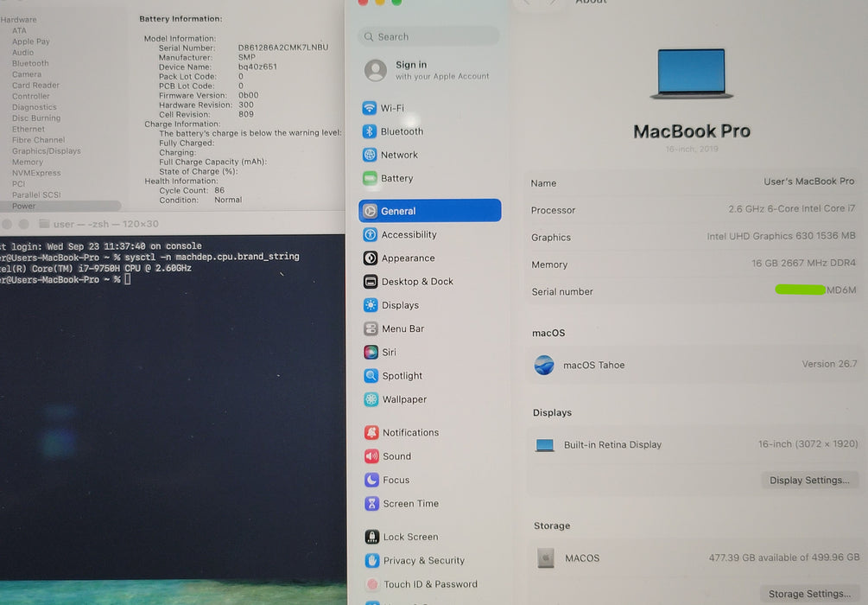Click the MacBook Pro laptop image

pos(692,73)
